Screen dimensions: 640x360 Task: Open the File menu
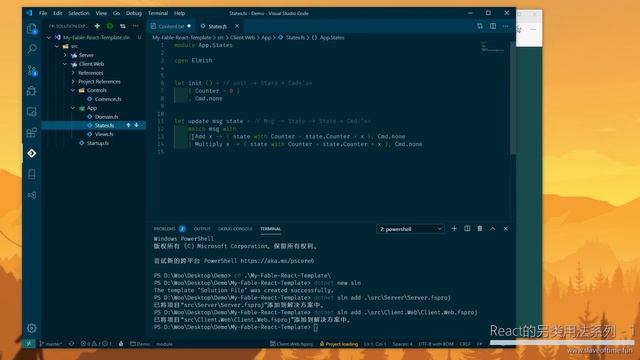(43, 13)
